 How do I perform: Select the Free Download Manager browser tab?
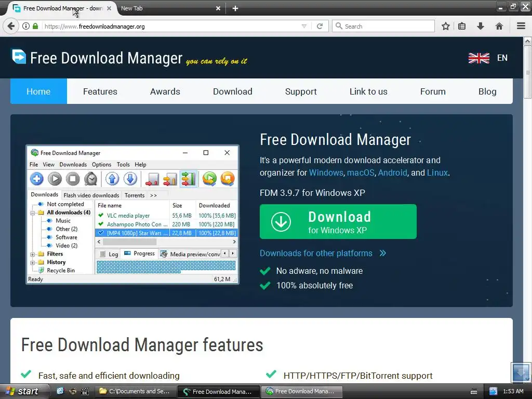61,8
